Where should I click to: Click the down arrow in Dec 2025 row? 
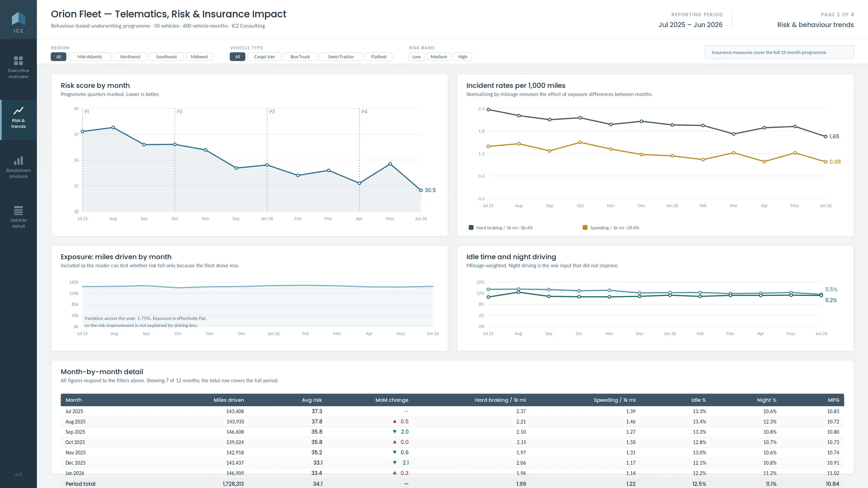pos(394,463)
